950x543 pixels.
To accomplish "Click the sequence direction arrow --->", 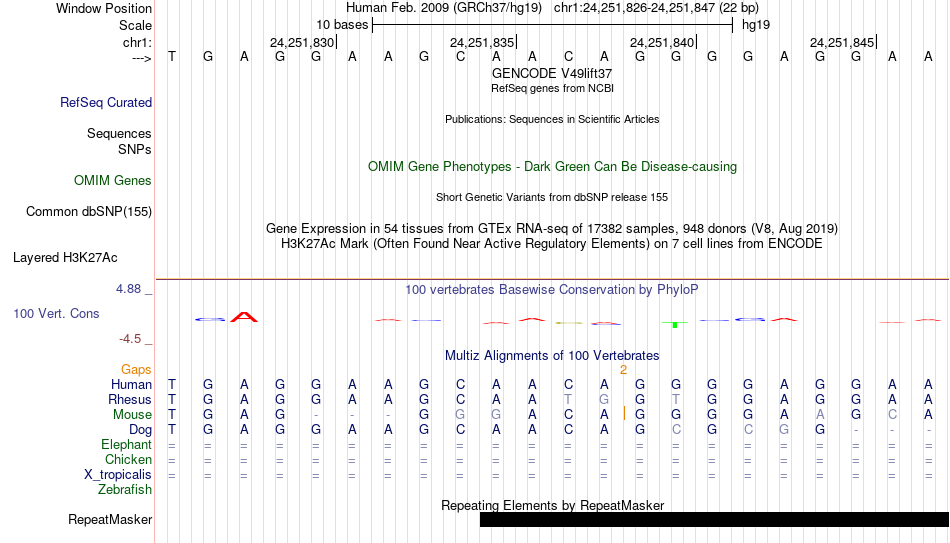I will pyautogui.click(x=142, y=58).
